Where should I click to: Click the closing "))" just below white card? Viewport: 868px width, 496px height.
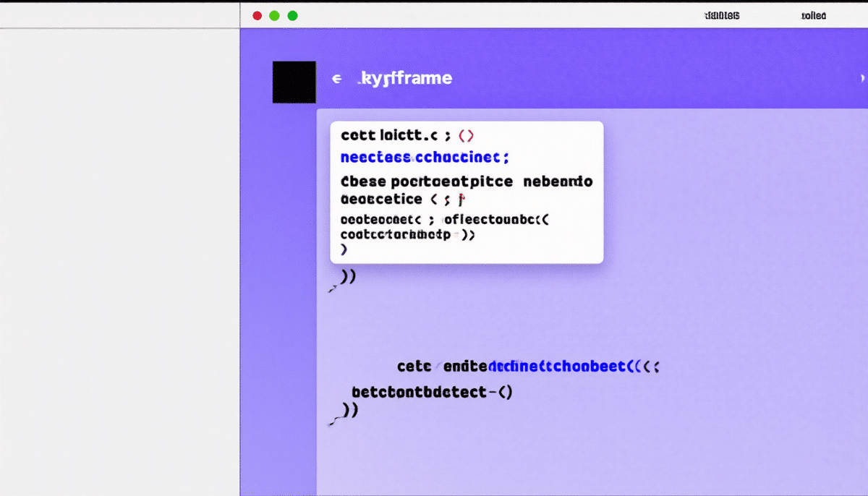[348, 276]
